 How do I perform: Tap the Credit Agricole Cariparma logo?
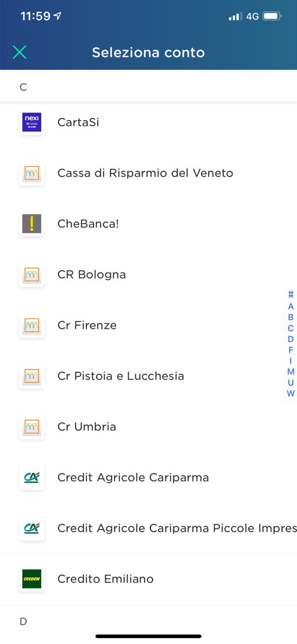32,477
